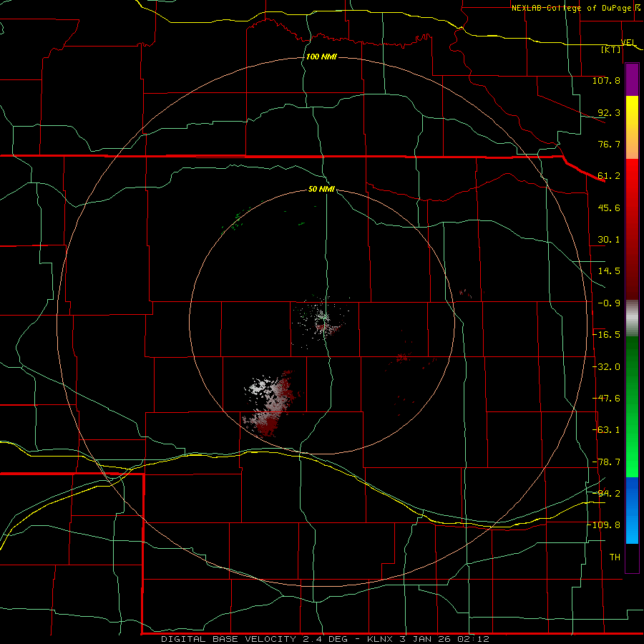
Task: Click the purple top segment of color bar
Action: coord(632,79)
